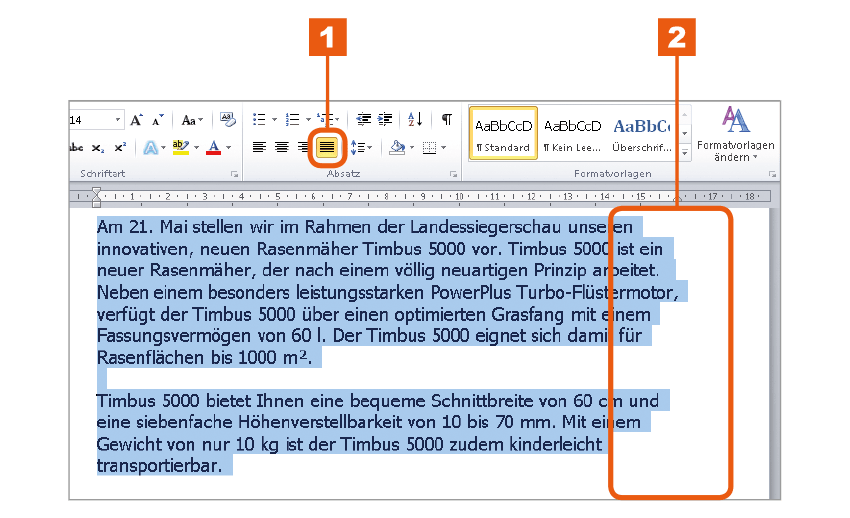Viewport: 850px width, 518px height.
Task: Toggle subscript formatting (x₂)
Action: click(98, 148)
